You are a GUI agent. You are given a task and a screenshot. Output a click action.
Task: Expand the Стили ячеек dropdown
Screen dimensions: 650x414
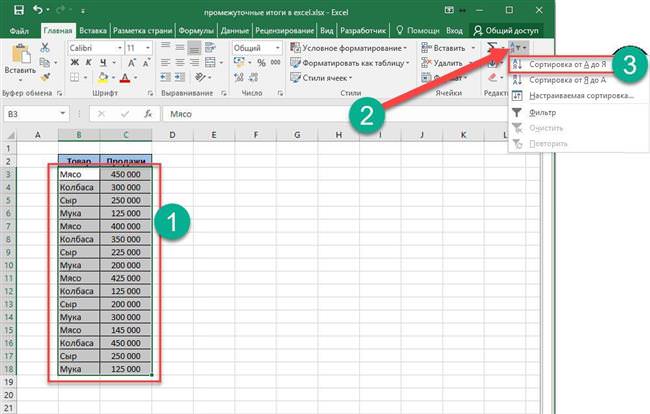click(350, 78)
